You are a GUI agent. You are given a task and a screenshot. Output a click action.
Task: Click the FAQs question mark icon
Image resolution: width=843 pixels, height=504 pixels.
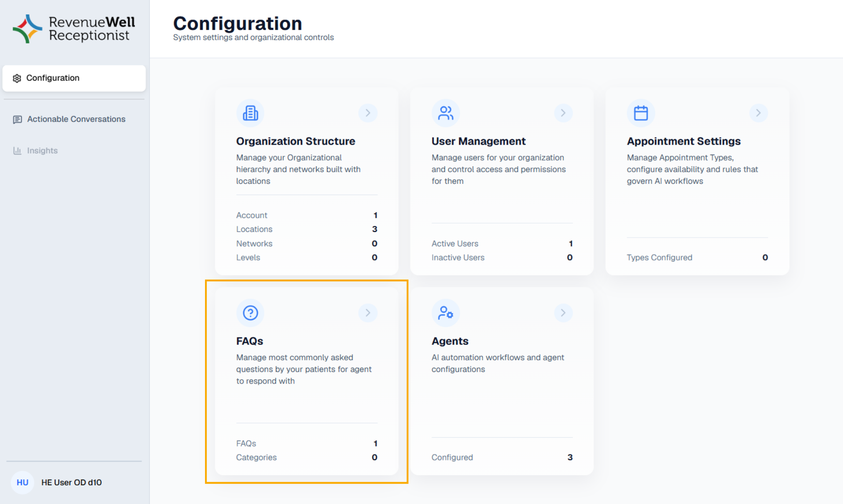pyautogui.click(x=250, y=313)
